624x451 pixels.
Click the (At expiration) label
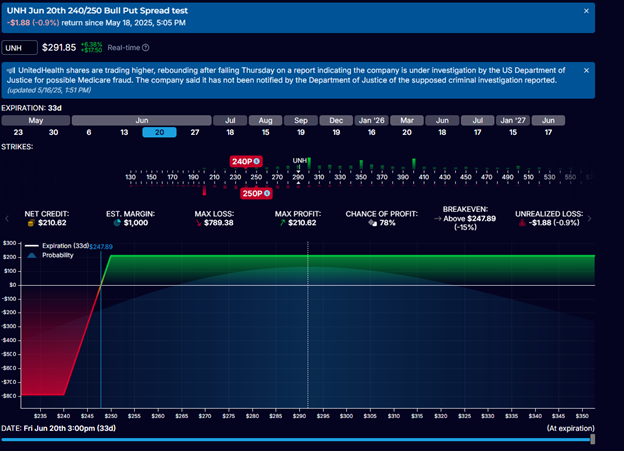click(x=571, y=428)
